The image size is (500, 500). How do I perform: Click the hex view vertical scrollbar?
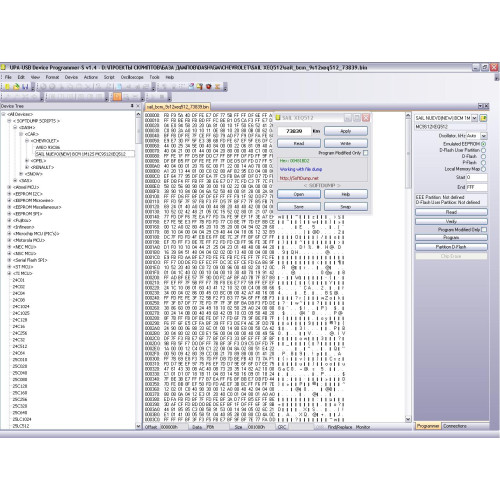click(x=408, y=267)
